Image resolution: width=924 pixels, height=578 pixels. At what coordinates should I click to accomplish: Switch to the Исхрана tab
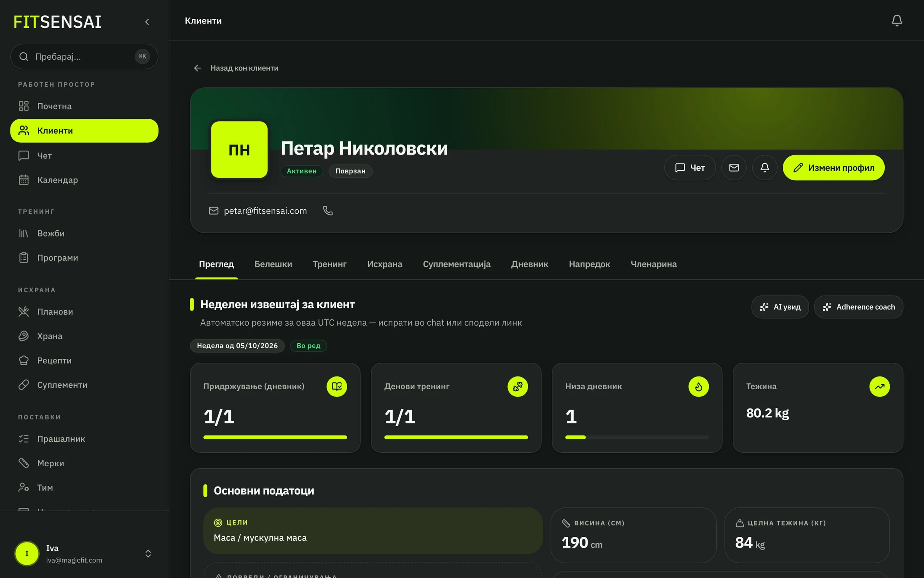385,264
